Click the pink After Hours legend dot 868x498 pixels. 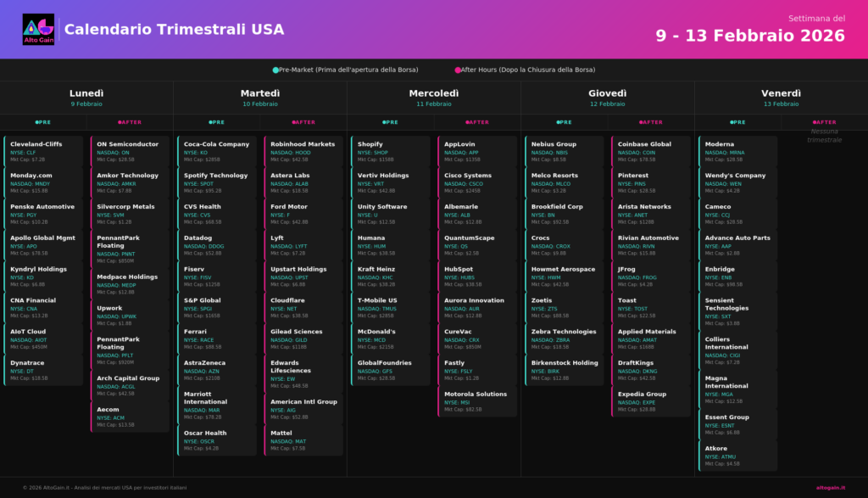point(458,70)
